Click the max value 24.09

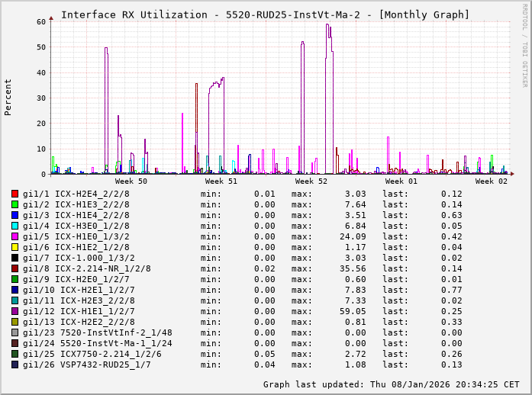[353, 236]
